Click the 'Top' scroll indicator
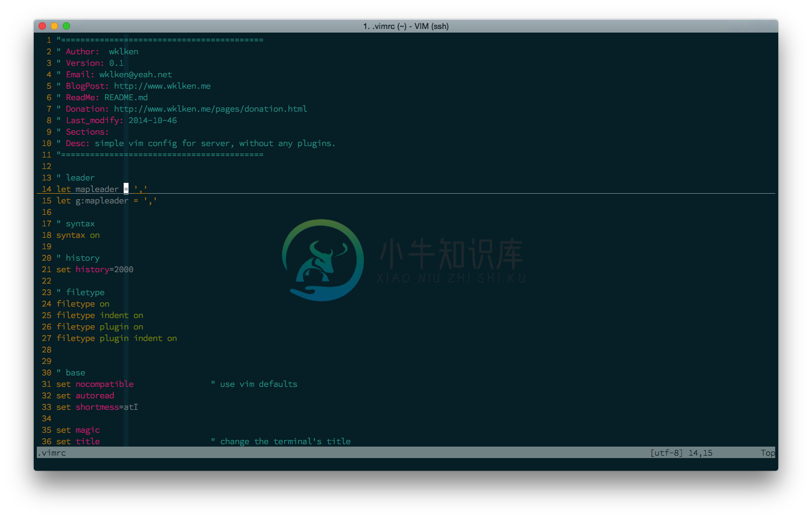Image resolution: width=812 pixels, height=519 pixels. pos(768,453)
